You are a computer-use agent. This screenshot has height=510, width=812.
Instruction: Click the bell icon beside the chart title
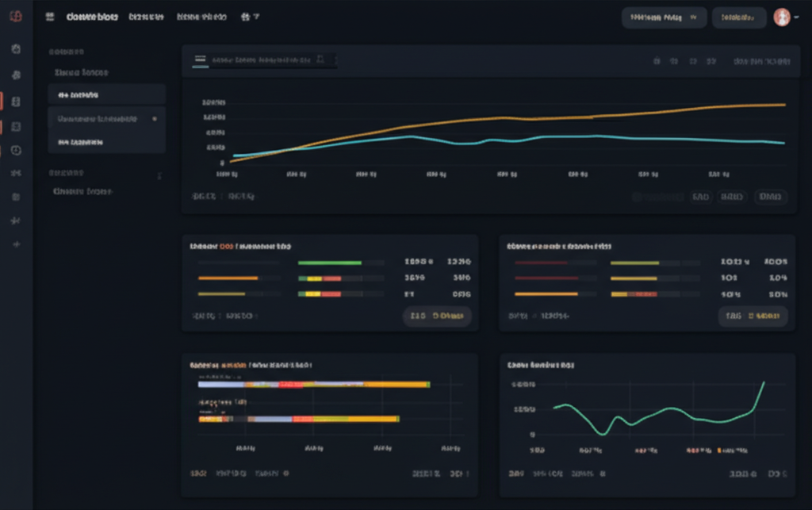point(320,59)
